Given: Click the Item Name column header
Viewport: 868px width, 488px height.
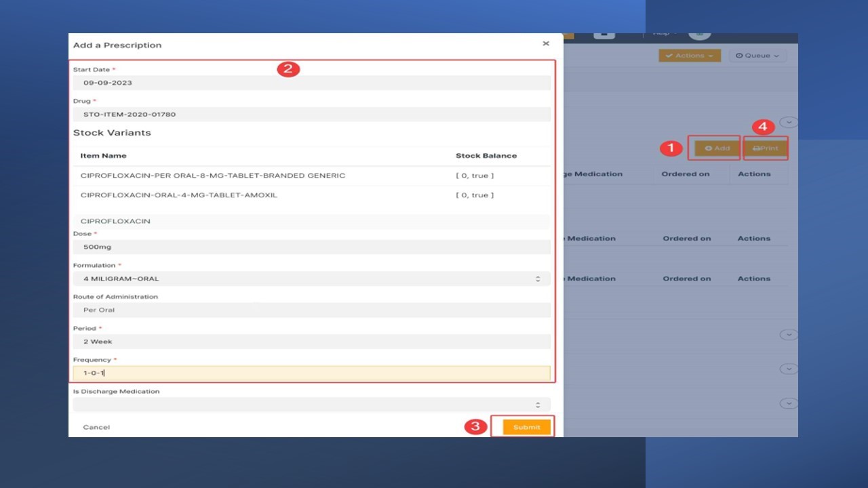Looking at the screenshot, I should [103, 156].
